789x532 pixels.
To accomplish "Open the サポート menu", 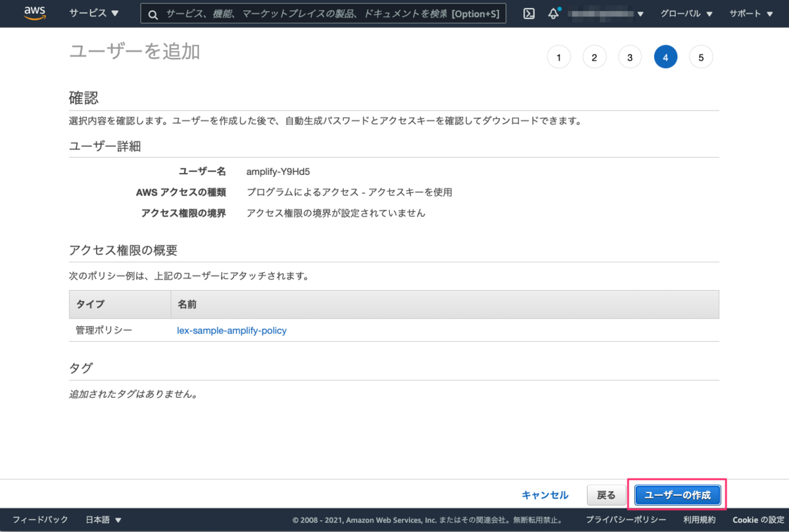I will 750,13.
